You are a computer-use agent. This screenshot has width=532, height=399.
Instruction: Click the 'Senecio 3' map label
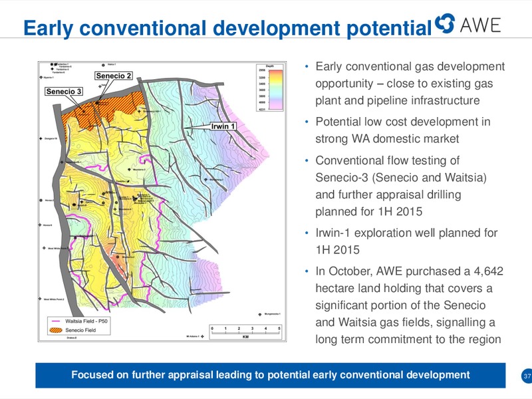pyautogui.click(x=64, y=91)
